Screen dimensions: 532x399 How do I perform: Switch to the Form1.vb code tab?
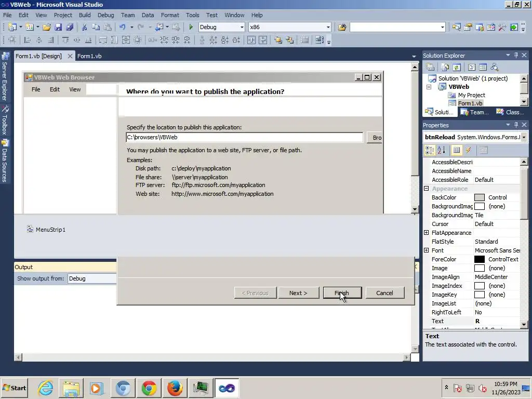point(89,56)
